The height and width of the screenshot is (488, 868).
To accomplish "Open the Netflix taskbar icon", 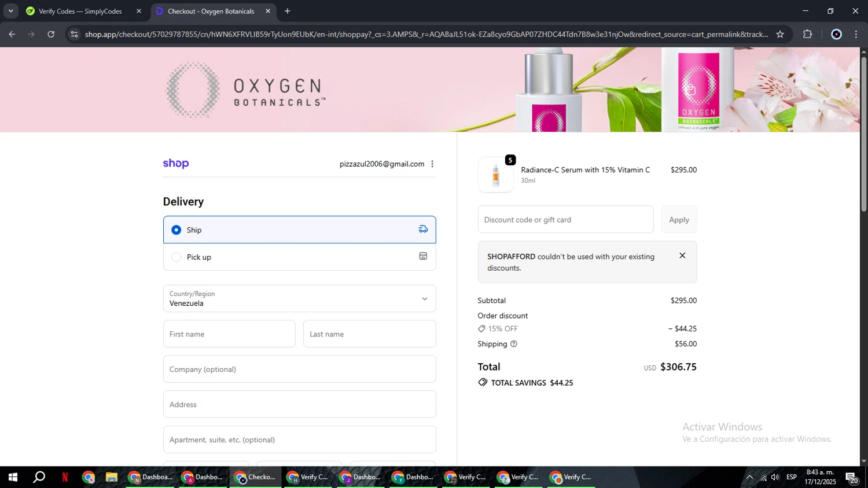I will tap(65, 477).
